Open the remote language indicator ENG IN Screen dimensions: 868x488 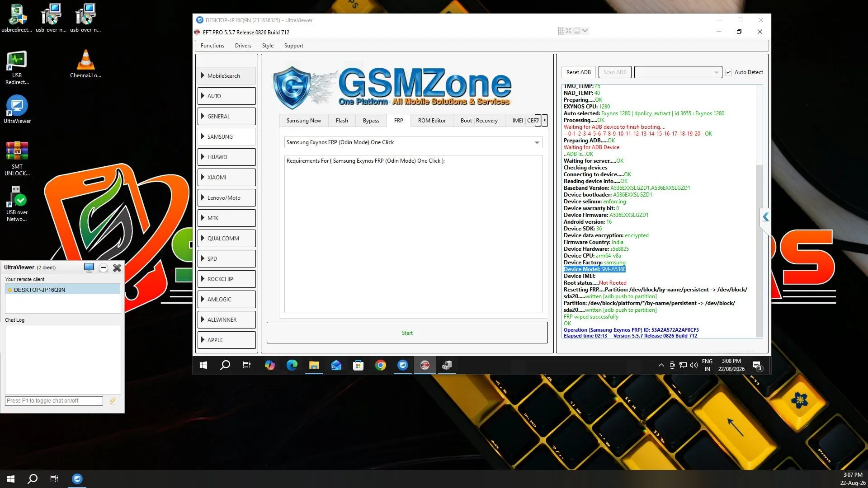tap(707, 365)
